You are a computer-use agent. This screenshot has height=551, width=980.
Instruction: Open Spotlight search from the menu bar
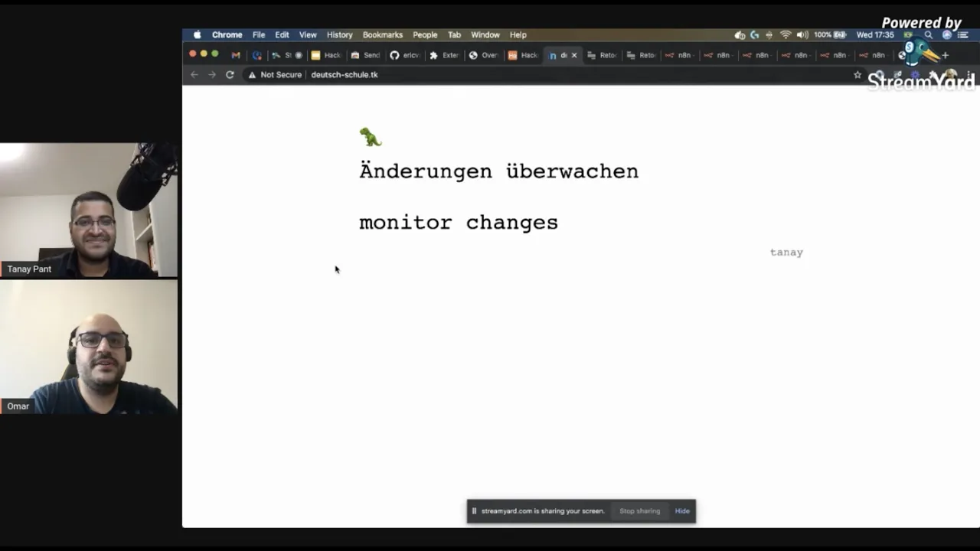click(928, 34)
